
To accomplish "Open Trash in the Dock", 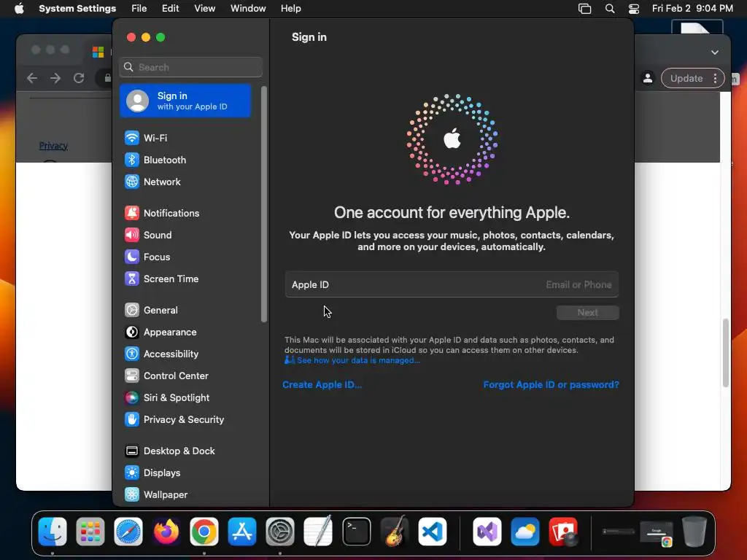I will click(x=694, y=532).
